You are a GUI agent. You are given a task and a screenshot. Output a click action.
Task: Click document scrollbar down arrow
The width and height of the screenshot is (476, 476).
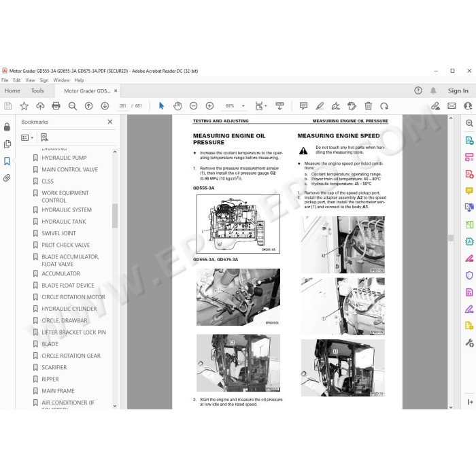pyautogui.click(x=451, y=407)
